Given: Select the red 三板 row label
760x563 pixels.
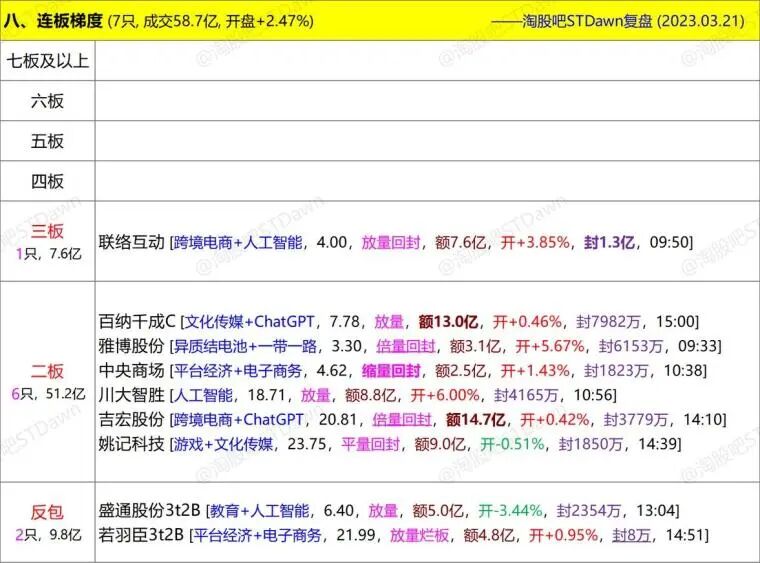Looking at the screenshot, I should (48, 231).
